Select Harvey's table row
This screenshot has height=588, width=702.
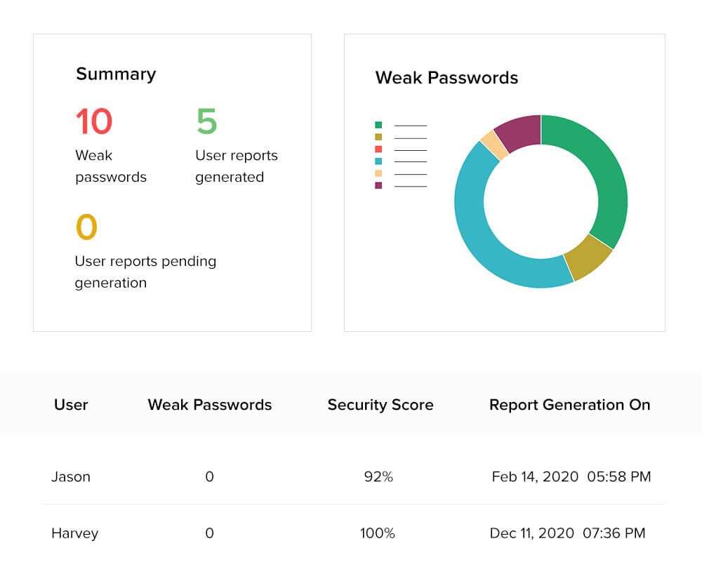pyautogui.click(x=74, y=533)
